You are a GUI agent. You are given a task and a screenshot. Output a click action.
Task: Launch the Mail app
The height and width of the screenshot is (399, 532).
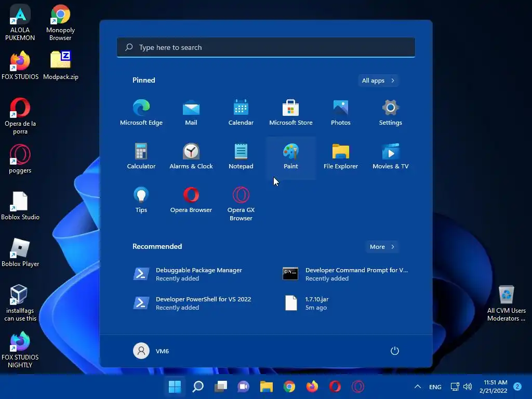(191, 113)
